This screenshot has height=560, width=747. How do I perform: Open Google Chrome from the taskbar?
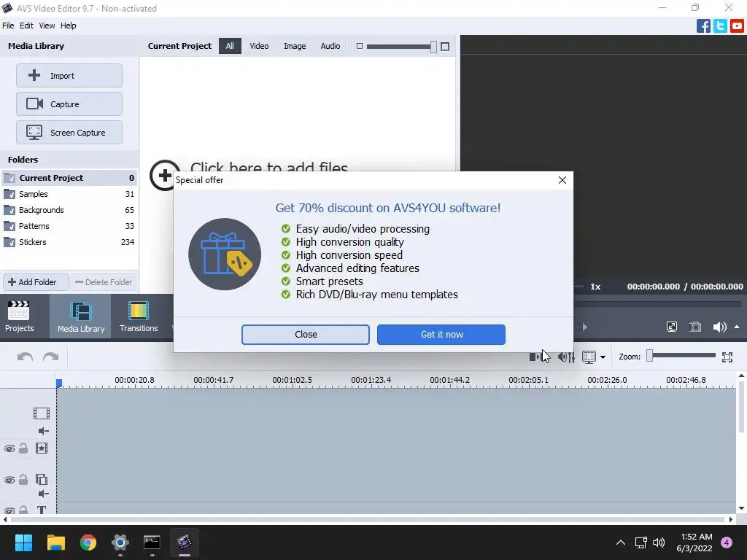click(x=88, y=542)
